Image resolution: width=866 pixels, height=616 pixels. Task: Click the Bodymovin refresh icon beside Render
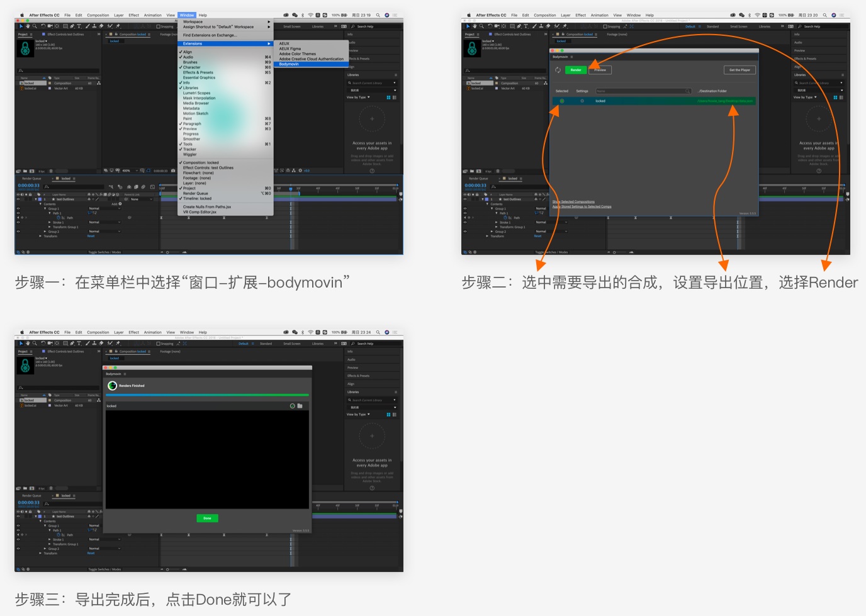tap(558, 70)
